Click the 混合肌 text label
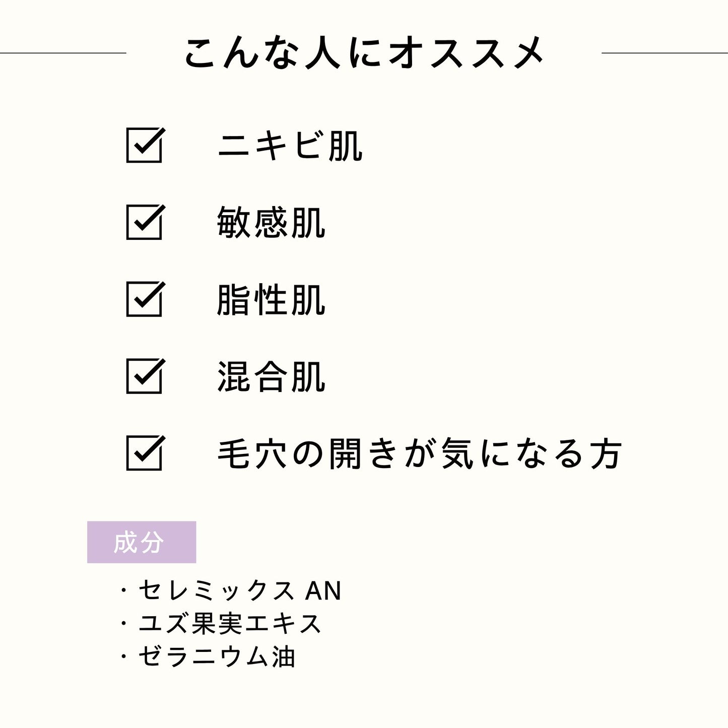Image resolution: width=728 pixels, height=728 pixels. tap(271, 377)
